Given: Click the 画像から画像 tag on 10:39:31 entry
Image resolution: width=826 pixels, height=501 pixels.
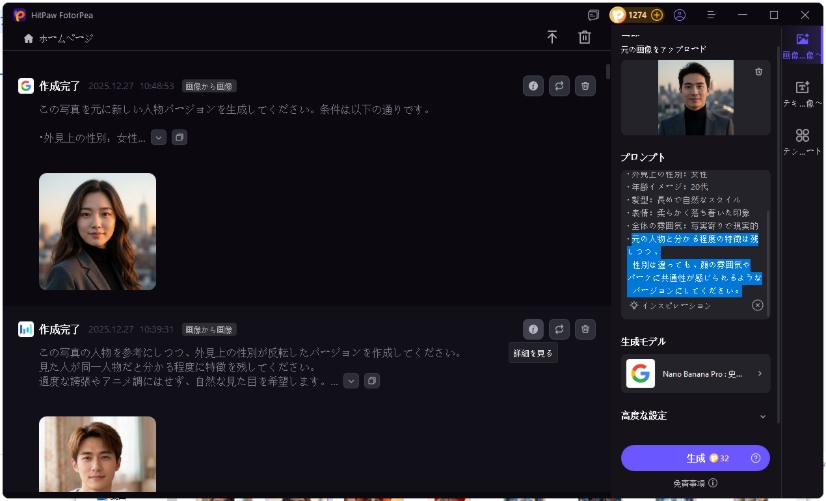Looking at the screenshot, I should pos(209,330).
